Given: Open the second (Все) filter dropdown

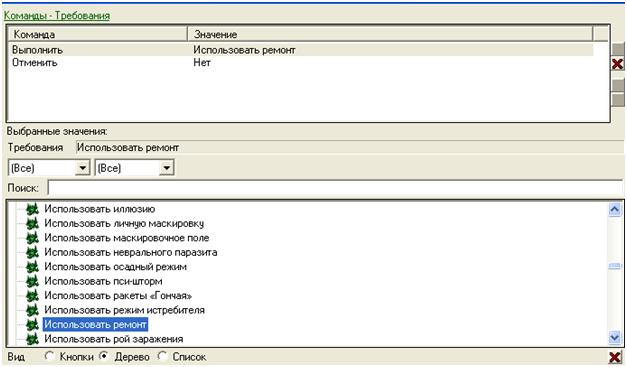Looking at the screenshot, I should tap(166, 168).
